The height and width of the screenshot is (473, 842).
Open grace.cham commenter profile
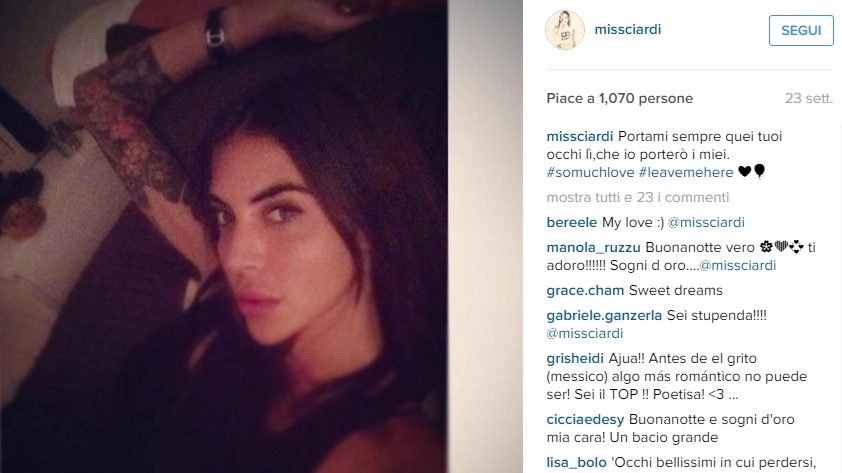click(x=585, y=290)
